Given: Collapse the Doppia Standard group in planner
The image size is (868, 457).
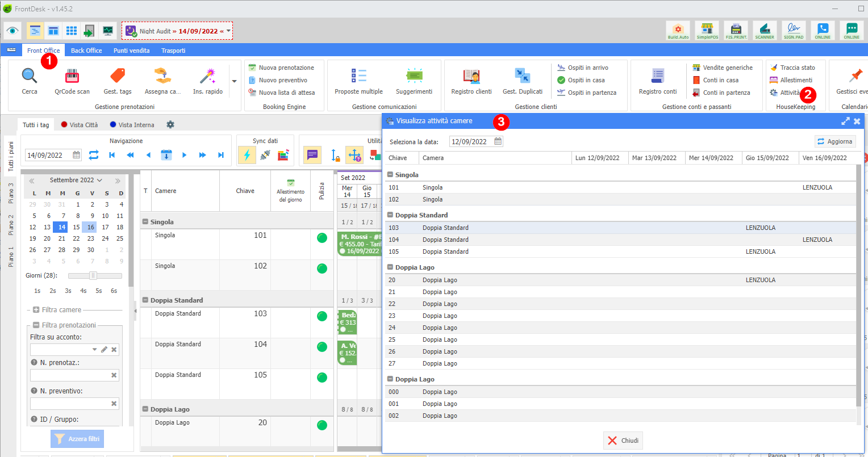Looking at the screenshot, I should tap(146, 300).
